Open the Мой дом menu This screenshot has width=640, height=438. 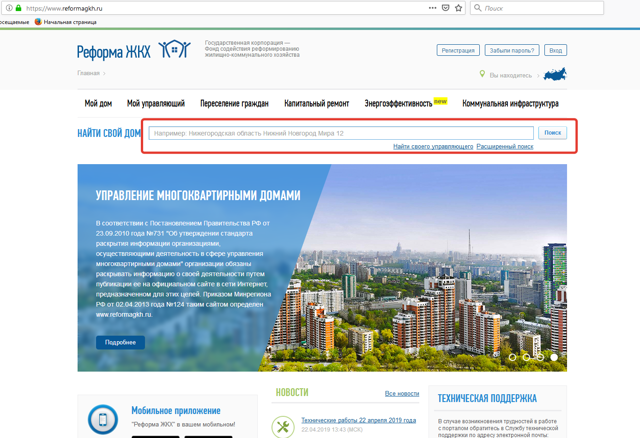[98, 104]
